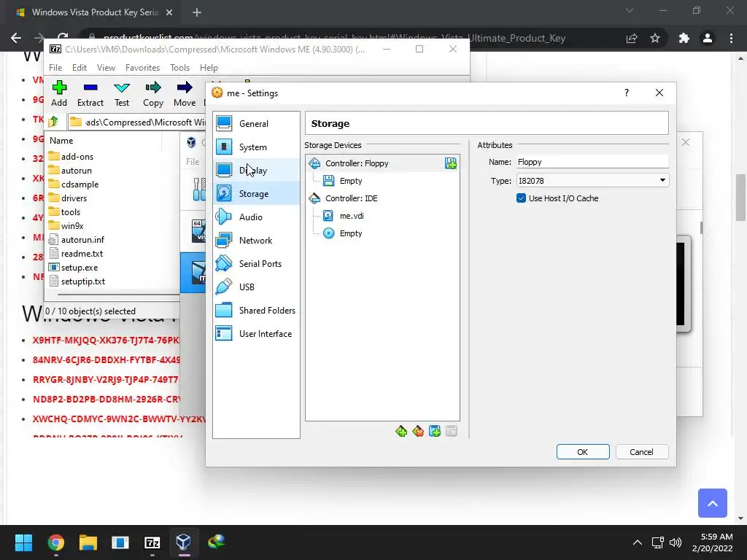Open Windows Start menu
This screenshot has height=560, width=747.
point(23,542)
